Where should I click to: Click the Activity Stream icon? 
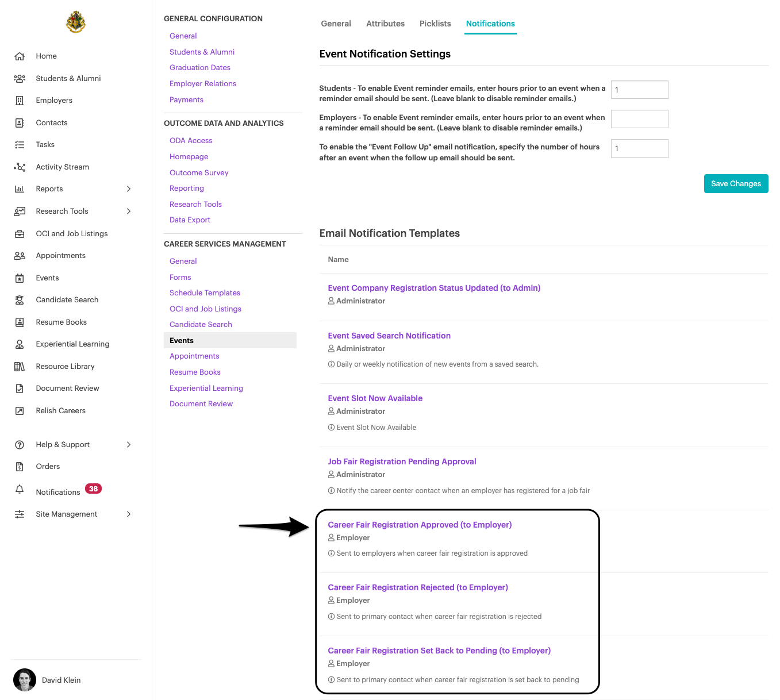pyautogui.click(x=20, y=167)
